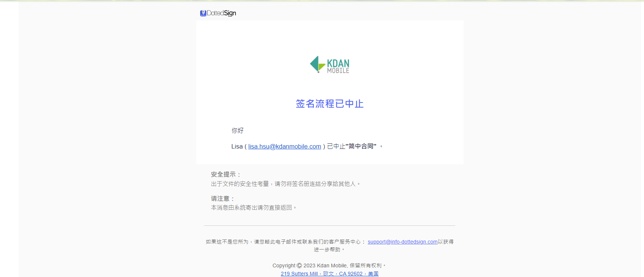
Task: Open the lisa.hsu@kdanmobile.com email link
Action: [x=284, y=146]
